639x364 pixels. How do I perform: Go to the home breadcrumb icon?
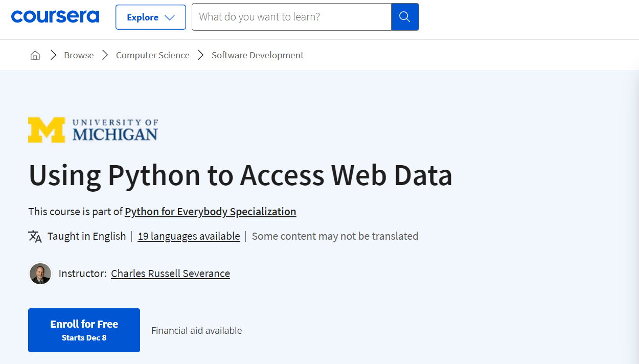tap(35, 55)
